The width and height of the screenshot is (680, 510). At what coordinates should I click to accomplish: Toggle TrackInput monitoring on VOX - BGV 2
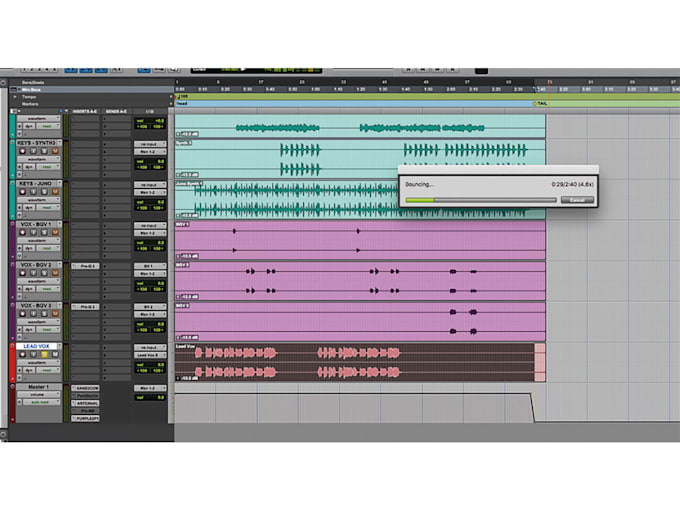[x=33, y=273]
